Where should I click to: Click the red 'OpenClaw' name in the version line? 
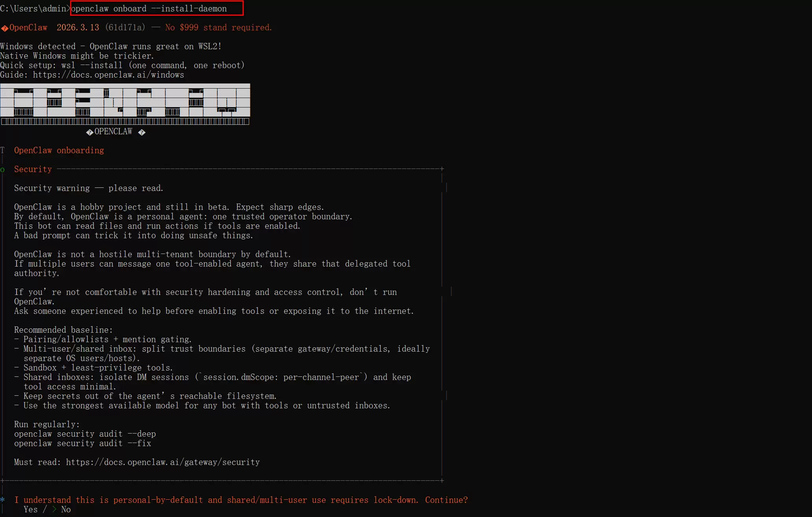pos(28,28)
